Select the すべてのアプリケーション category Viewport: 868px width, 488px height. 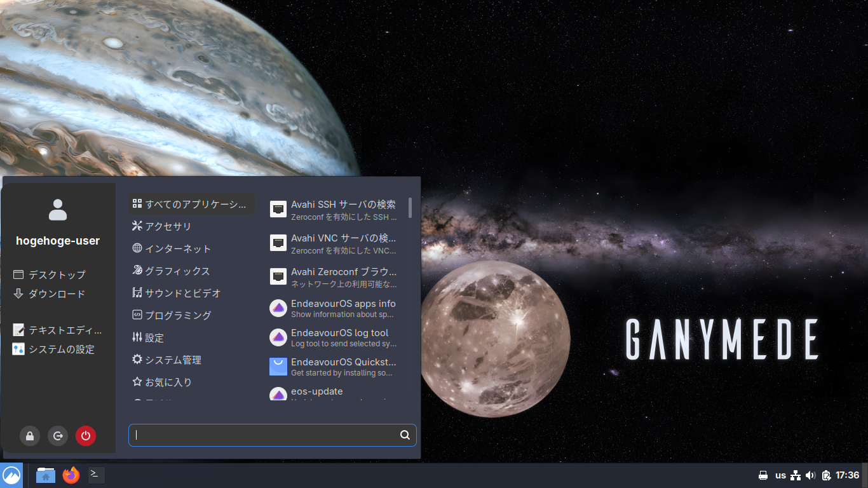point(191,204)
